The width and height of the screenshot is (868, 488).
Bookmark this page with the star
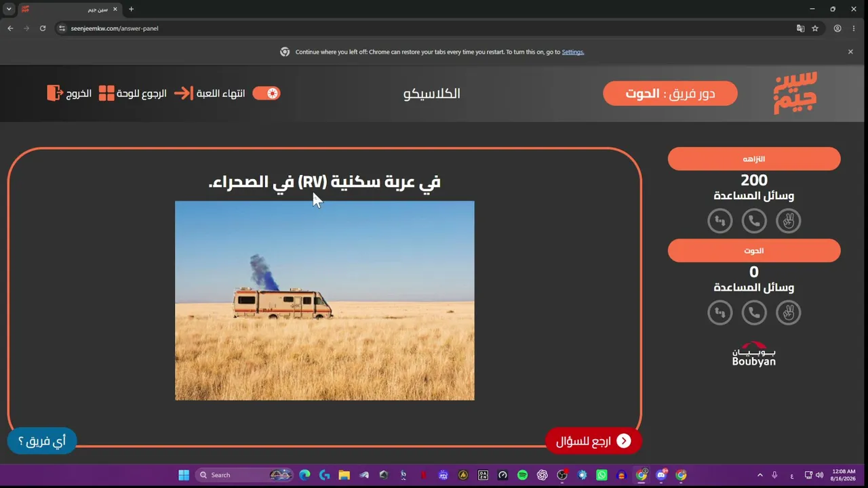[815, 28]
